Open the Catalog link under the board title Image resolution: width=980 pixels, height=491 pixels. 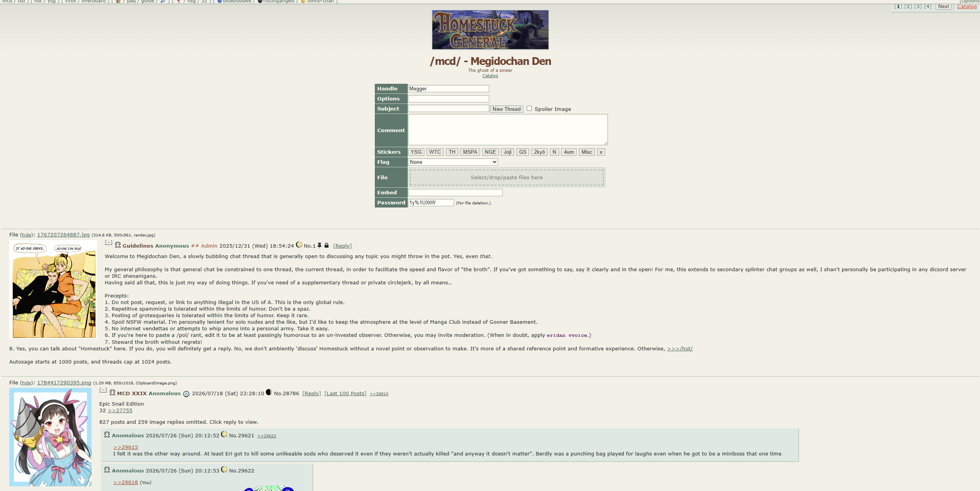click(x=490, y=76)
